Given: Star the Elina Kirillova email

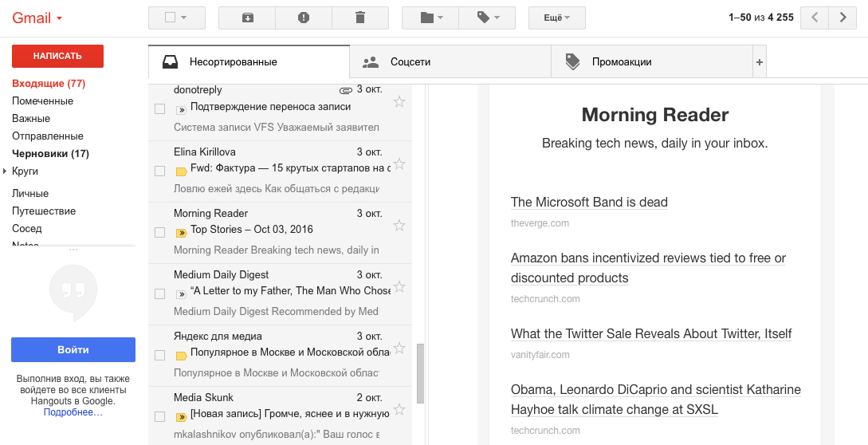Looking at the screenshot, I should click(x=399, y=163).
